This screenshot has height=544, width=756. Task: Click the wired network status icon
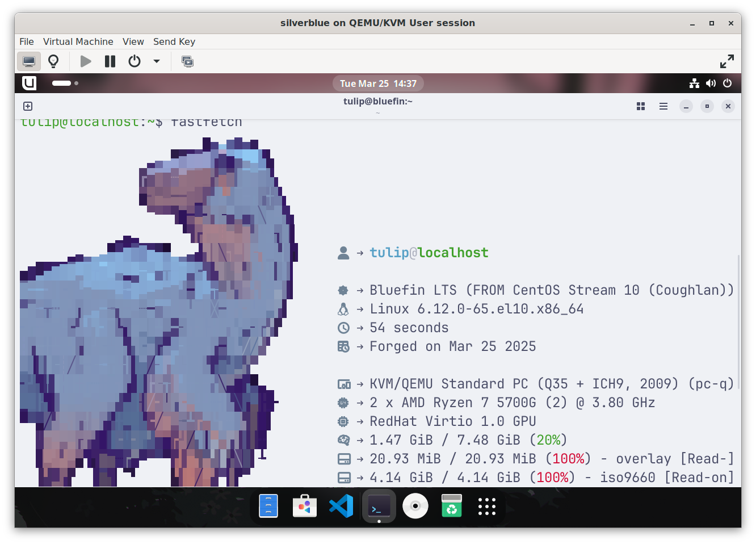click(x=694, y=83)
